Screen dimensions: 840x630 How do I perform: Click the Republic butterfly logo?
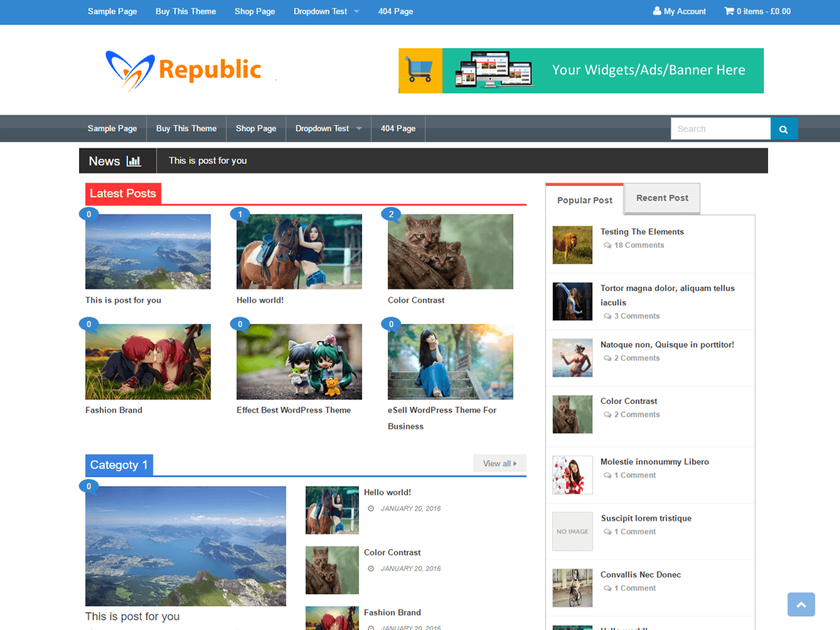129,70
